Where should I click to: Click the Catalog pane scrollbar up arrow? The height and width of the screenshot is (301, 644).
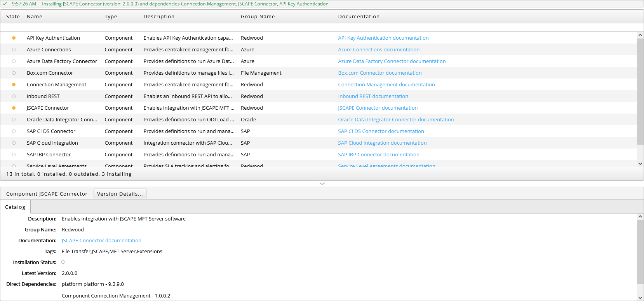point(640,217)
